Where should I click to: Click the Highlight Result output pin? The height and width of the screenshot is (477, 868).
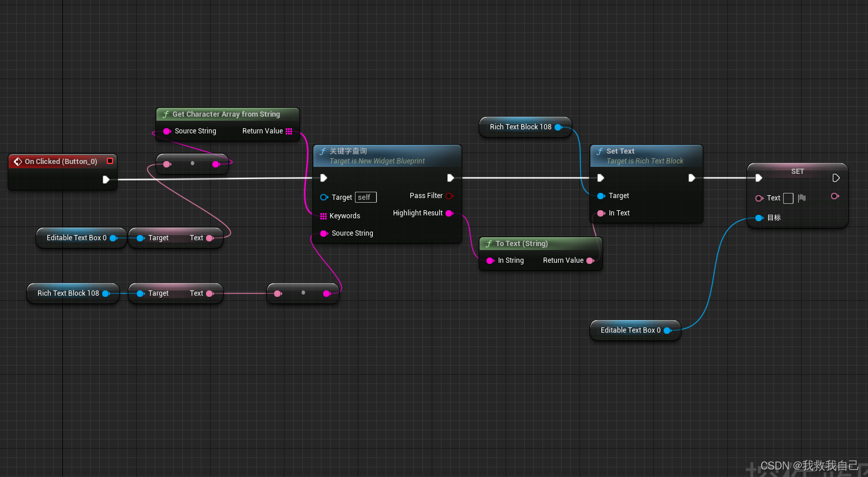450,213
